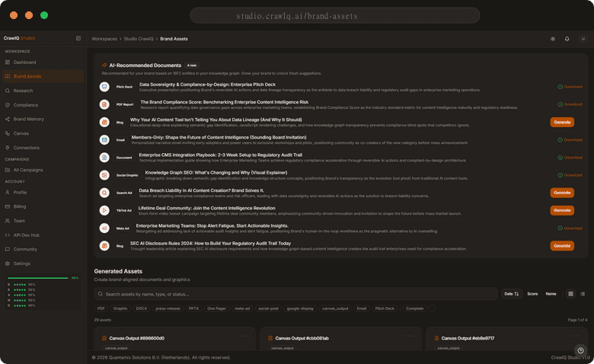Filter by canvas_output tag

335,308
